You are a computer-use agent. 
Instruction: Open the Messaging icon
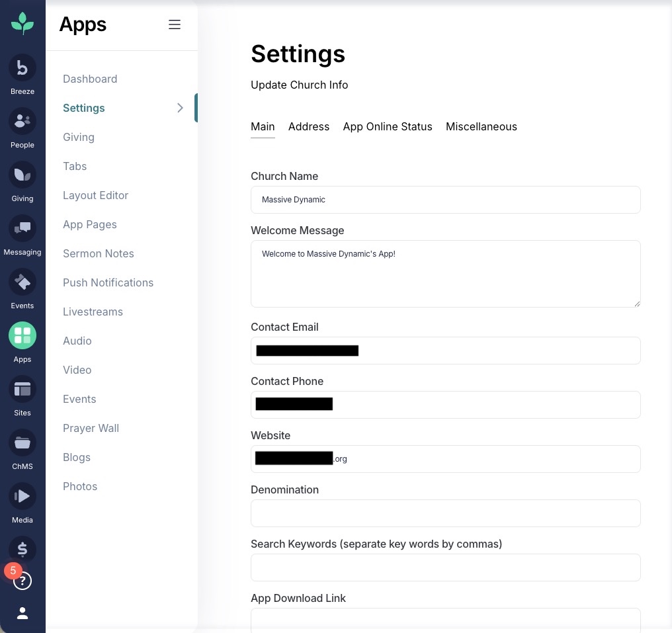click(x=22, y=229)
